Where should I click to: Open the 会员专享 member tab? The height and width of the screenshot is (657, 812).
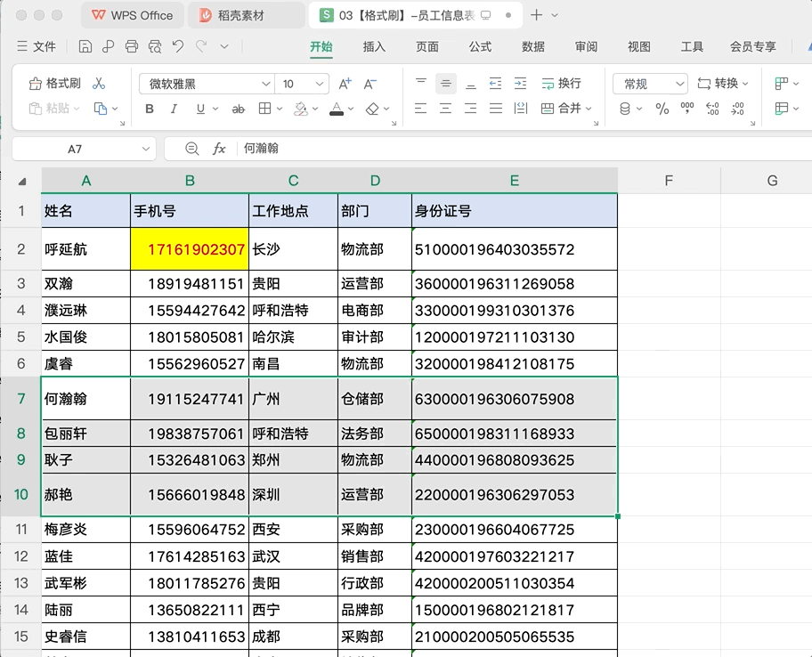click(x=753, y=46)
